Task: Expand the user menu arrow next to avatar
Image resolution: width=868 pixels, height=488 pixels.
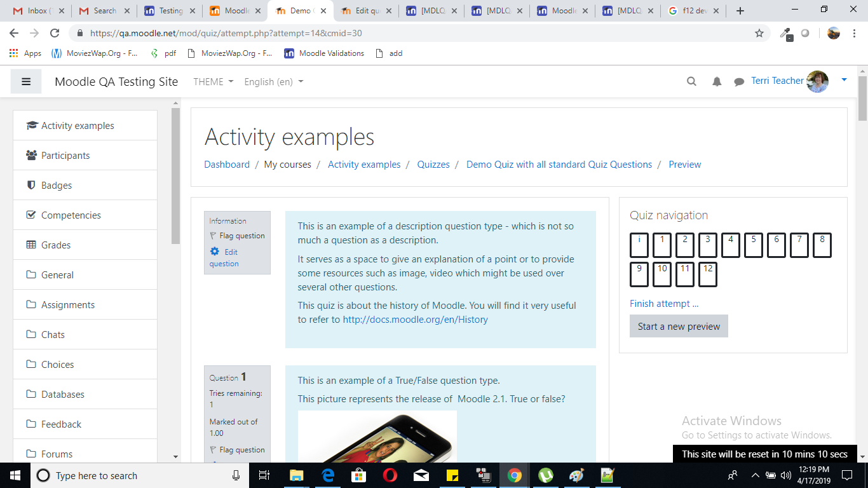Action: 844,80
